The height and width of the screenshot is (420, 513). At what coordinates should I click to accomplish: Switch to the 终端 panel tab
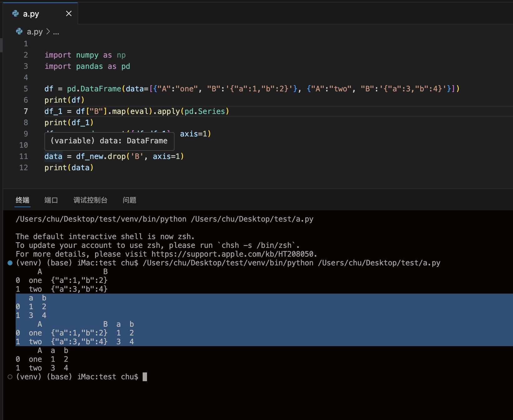23,200
